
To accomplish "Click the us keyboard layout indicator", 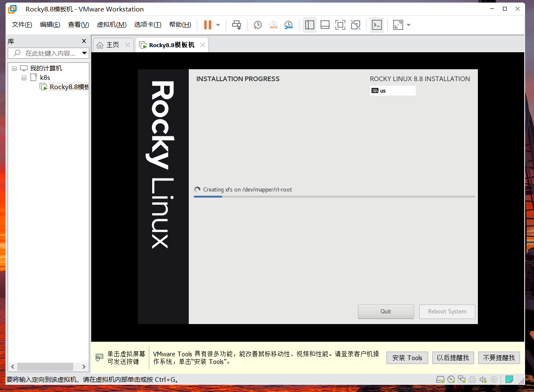I will (x=392, y=90).
